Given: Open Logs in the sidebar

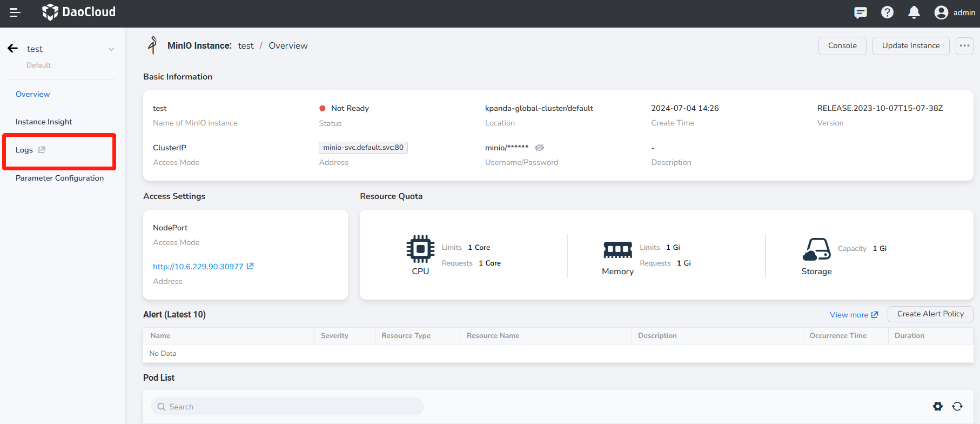Looking at the screenshot, I should pos(25,150).
